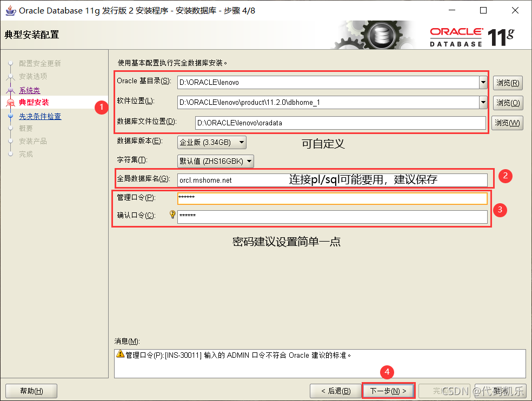The width and height of the screenshot is (532, 401).
Task: Click the 使用基本配置执行完全数据库安装 description text
Action: coord(172,63)
